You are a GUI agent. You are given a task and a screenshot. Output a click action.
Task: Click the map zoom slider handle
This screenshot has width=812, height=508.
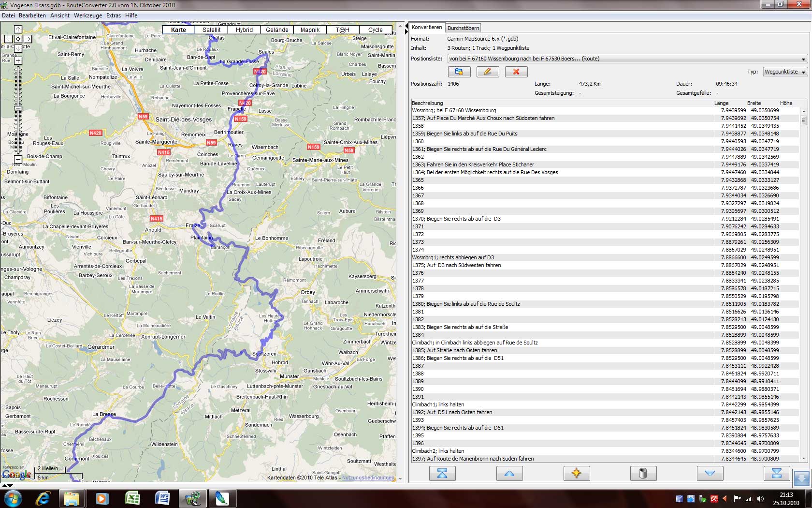tap(18, 108)
